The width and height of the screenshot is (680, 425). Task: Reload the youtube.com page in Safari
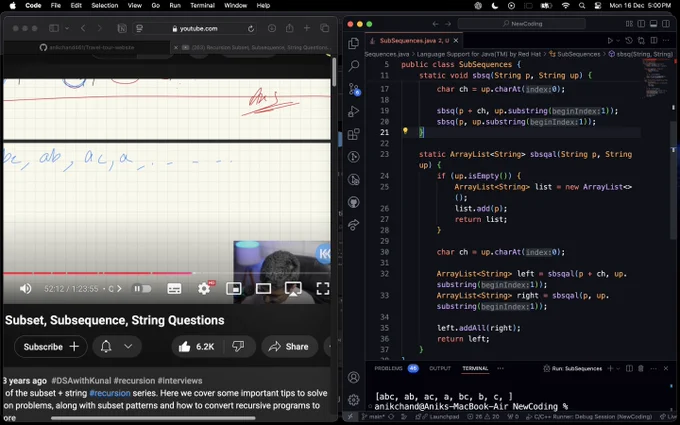(x=251, y=29)
